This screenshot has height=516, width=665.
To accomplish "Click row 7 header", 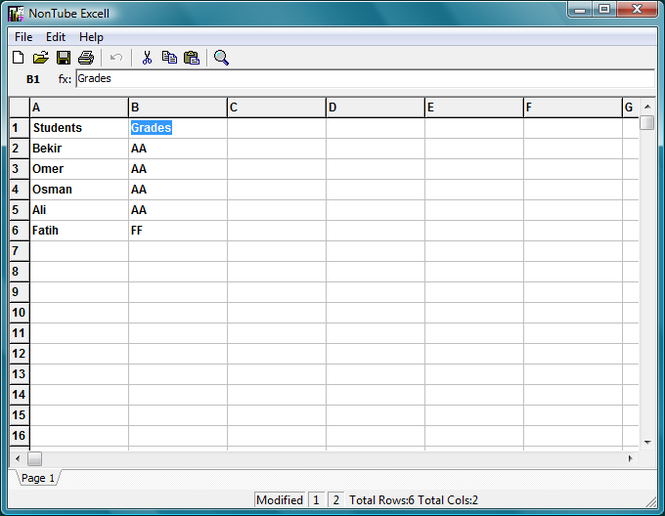I will pyautogui.click(x=20, y=251).
